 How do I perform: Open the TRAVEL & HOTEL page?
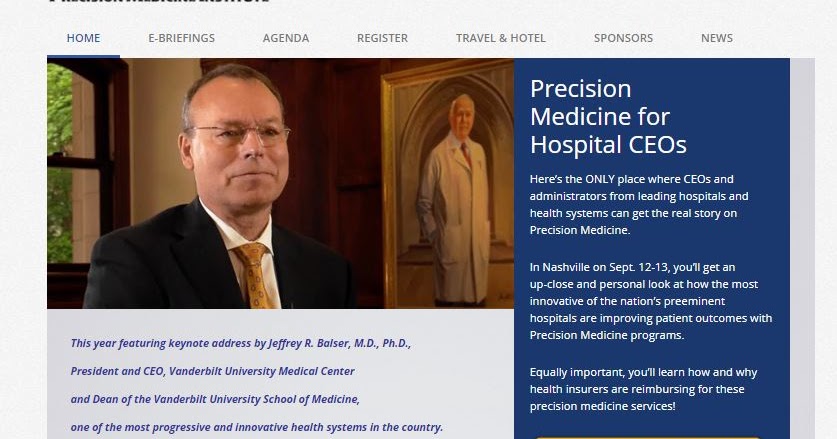[501, 38]
